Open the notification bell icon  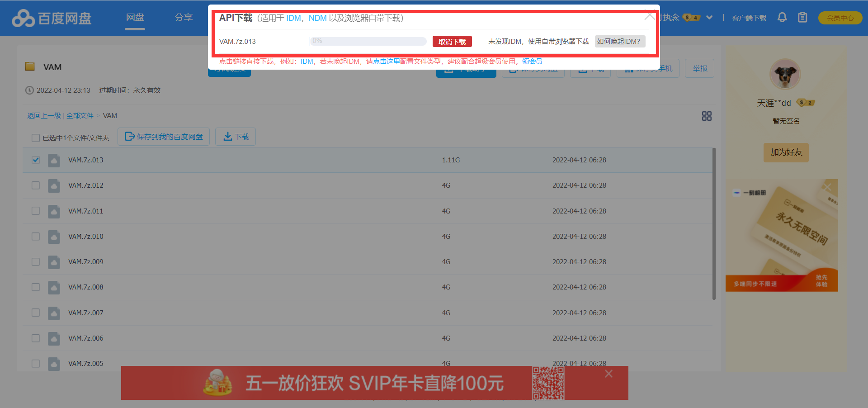tap(782, 18)
